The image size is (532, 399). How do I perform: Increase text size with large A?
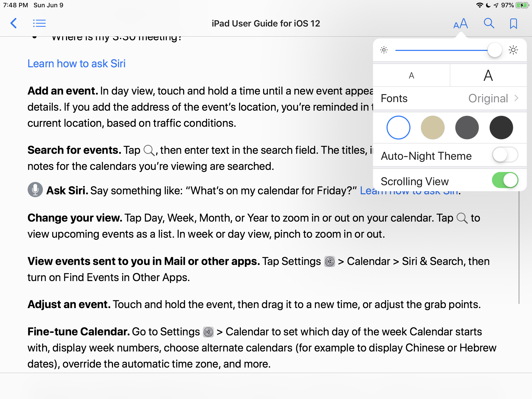tap(488, 76)
